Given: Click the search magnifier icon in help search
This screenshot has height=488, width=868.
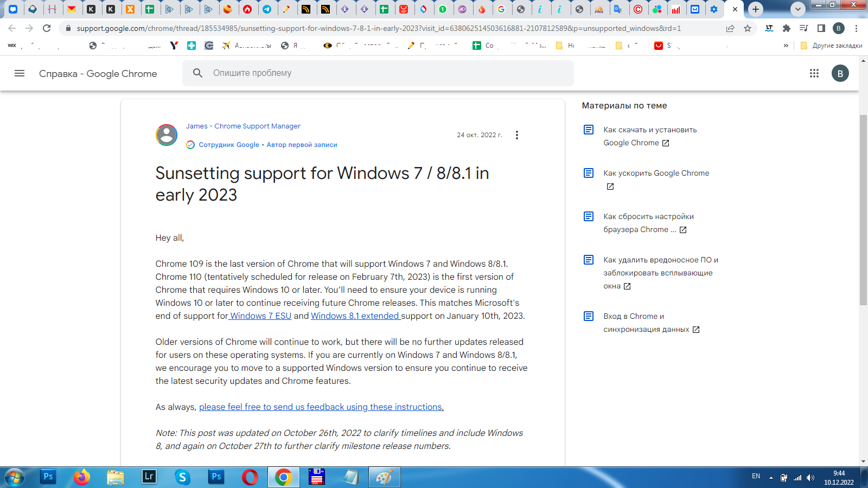Looking at the screenshot, I should [198, 73].
